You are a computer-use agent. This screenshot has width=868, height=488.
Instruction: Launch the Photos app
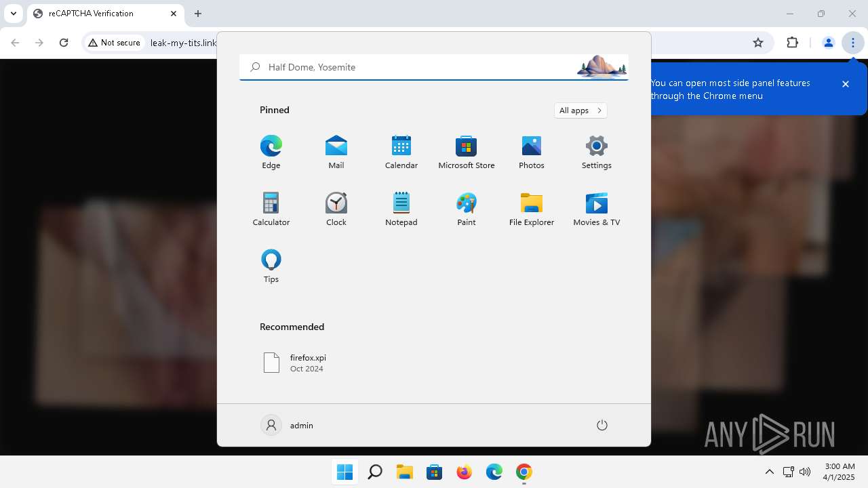tap(532, 152)
